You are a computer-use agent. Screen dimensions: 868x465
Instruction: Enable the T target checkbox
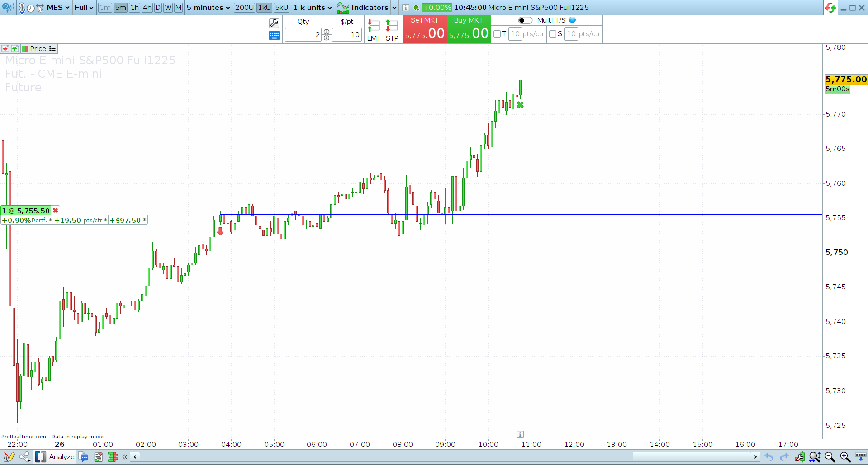pyautogui.click(x=498, y=34)
